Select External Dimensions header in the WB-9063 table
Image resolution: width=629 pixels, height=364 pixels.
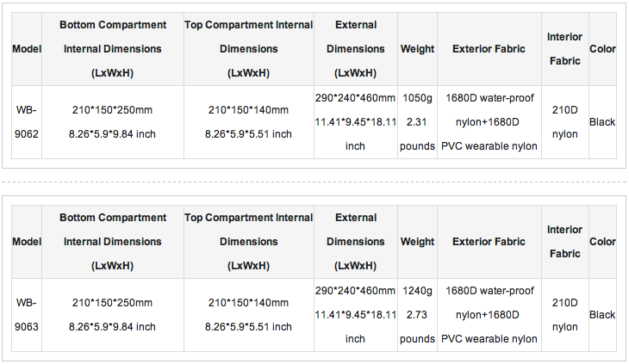(x=355, y=242)
